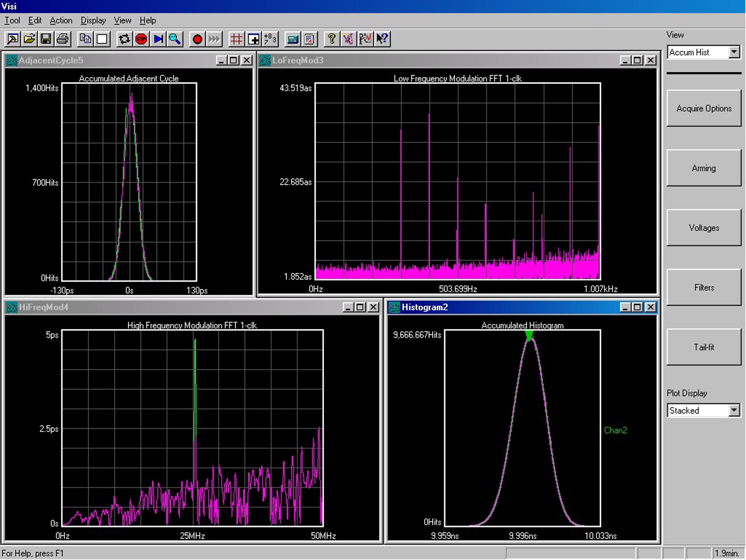The width and height of the screenshot is (746, 560).
Task: Click the Histogram2 window title icon
Action: click(x=394, y=308)
